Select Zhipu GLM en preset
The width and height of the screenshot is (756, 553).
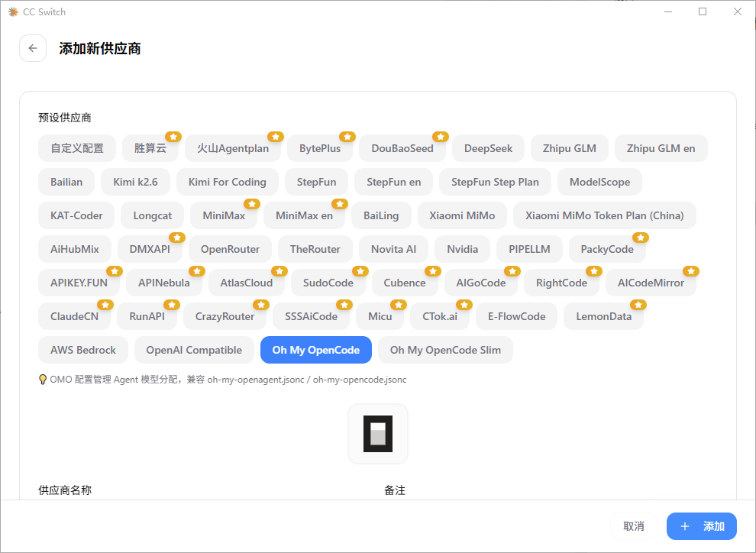[661, 148]
